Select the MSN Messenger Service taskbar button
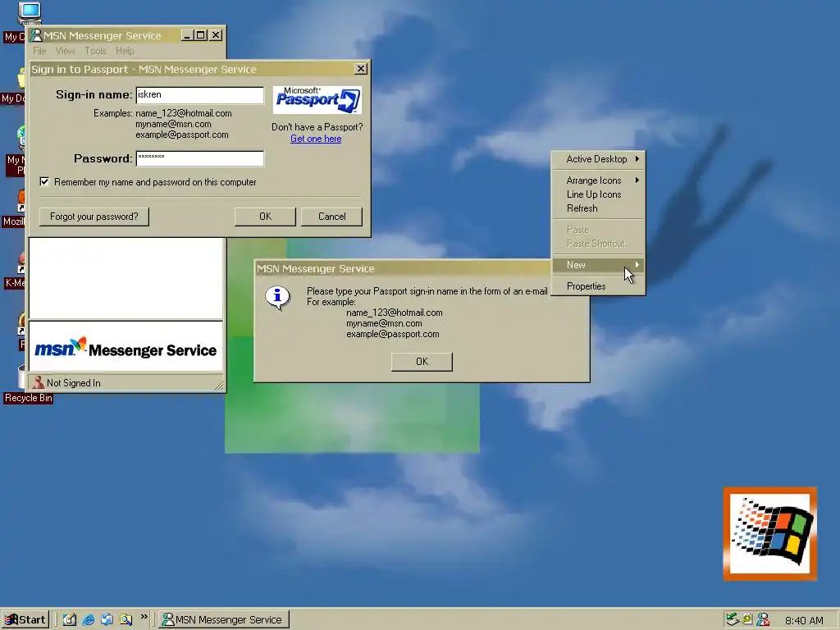840x630 pixels. click(224, 619)
